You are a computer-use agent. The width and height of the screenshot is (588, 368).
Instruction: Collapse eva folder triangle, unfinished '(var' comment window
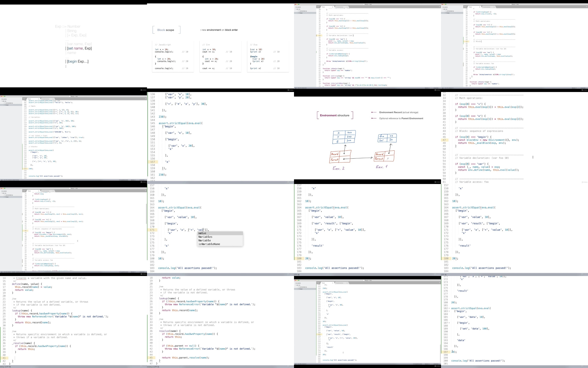(296, 9)
